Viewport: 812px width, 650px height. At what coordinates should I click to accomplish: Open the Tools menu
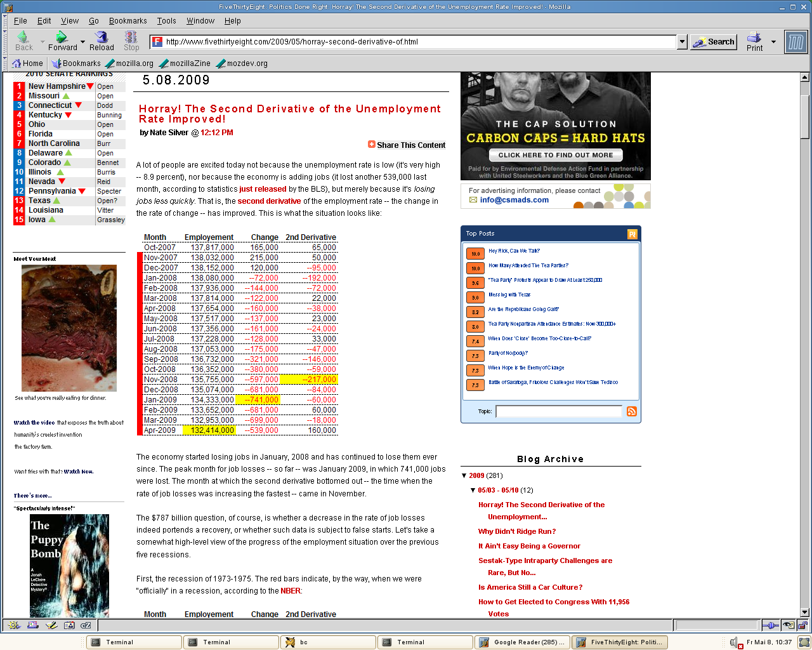click(166, 21)
